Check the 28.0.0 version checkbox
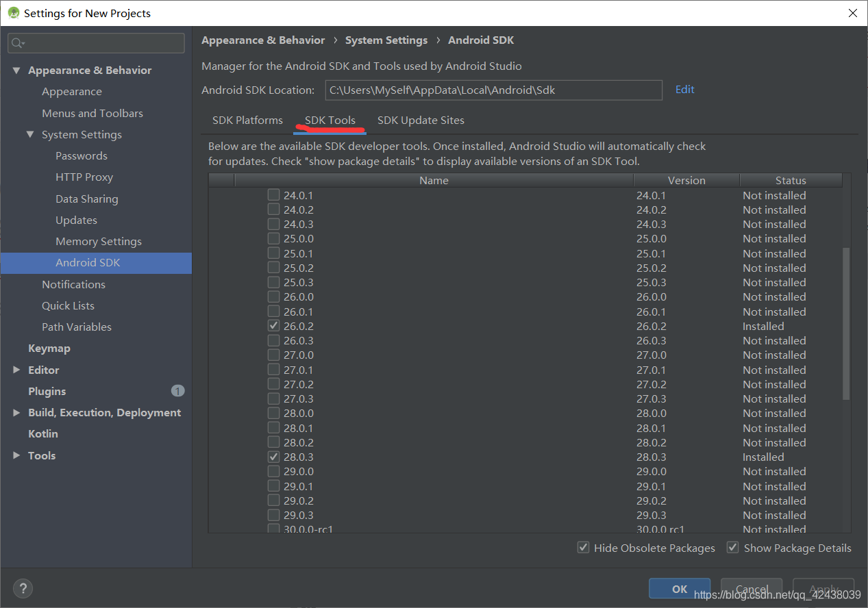868x608 pixels. pyautogui.click(x=273, y=413)
